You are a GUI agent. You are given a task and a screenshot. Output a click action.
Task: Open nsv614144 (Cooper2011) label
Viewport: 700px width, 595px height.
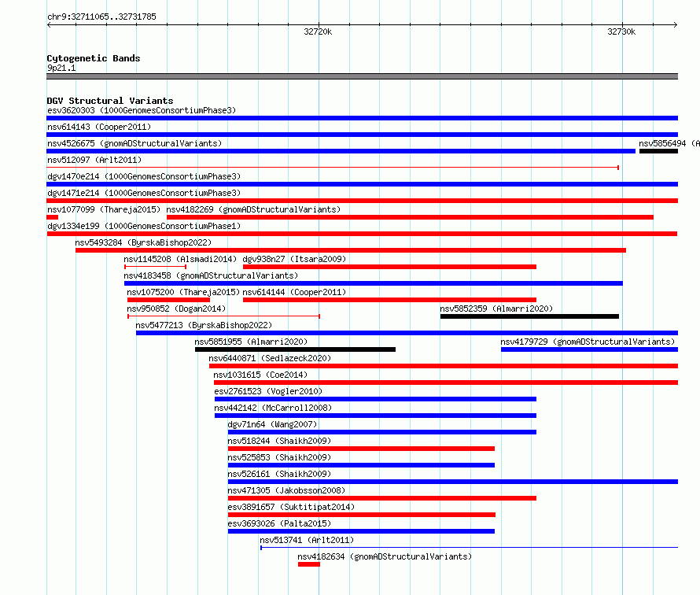[294, 292]
